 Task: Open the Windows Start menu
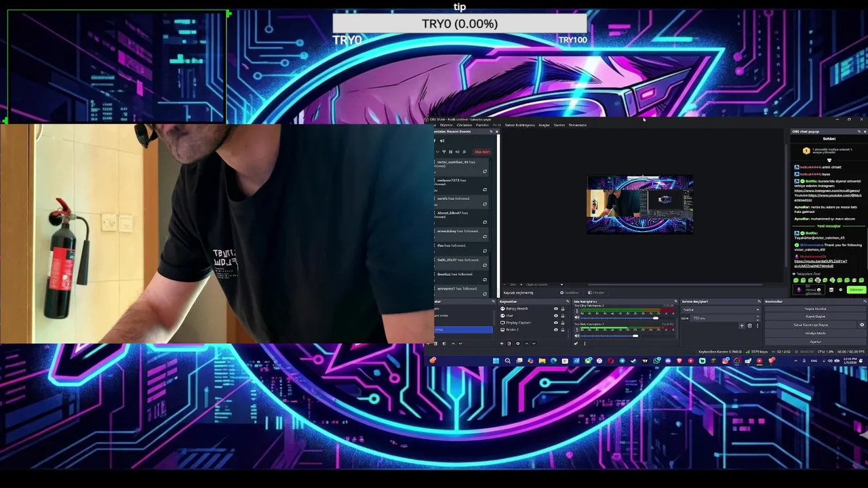click(x=496, y=361)
